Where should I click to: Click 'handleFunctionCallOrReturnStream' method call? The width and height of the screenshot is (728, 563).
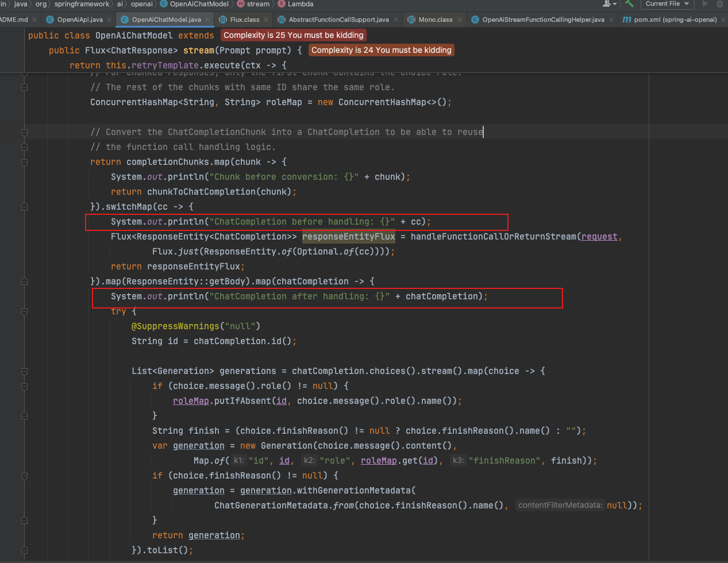(494, 237)
